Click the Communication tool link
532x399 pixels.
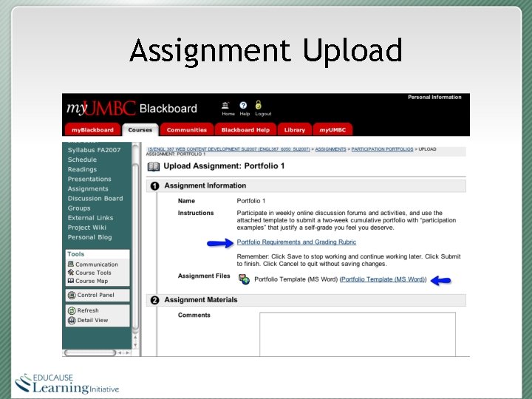(x=97, y=265)
